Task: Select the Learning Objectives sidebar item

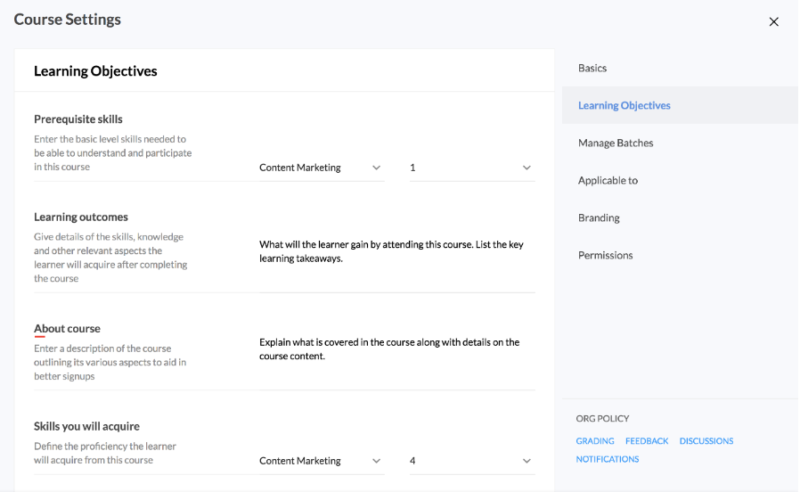Action: click(x=624, y=106)
